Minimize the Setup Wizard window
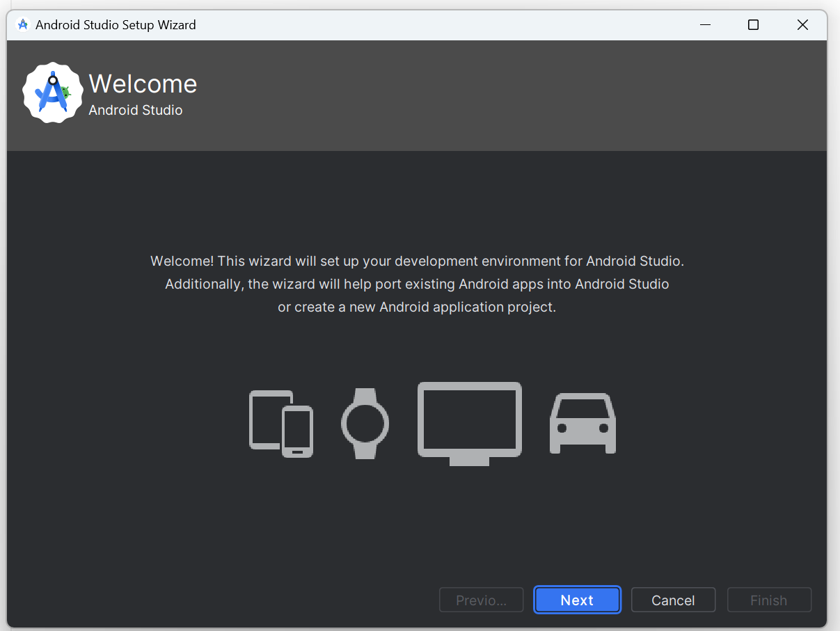 pos(706,25)
